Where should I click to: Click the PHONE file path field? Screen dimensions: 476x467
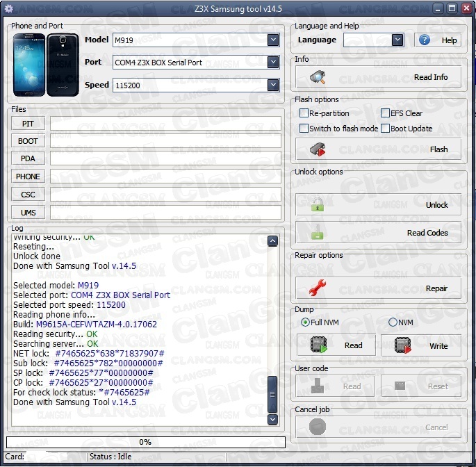[165, 177]
